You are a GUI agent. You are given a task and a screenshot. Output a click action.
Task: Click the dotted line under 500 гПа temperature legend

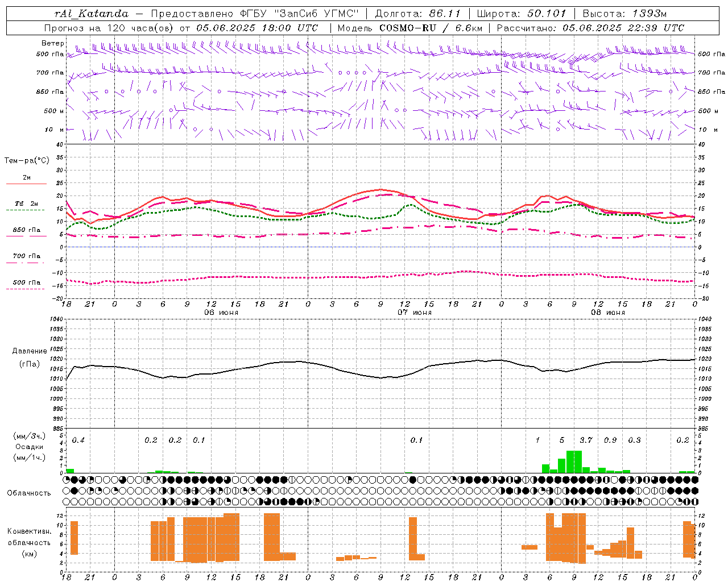tap(25, 289)
